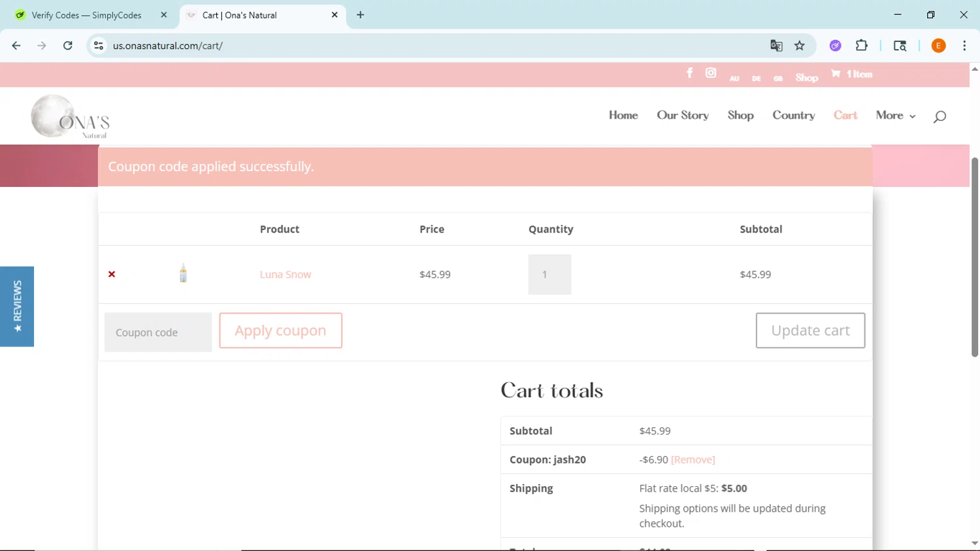
Task: Open the Instagram icon in the top bar
Action: point(711,73)
